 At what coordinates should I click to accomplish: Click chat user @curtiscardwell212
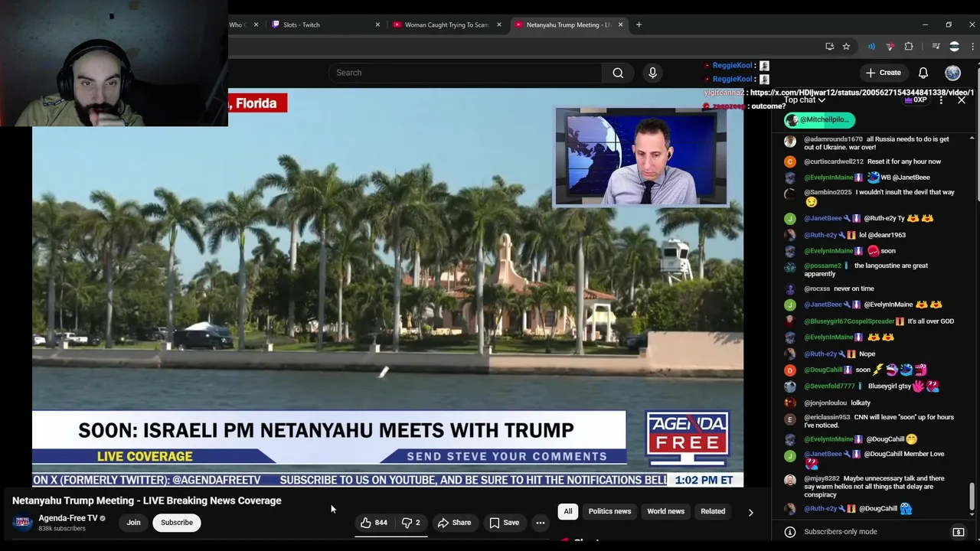[833, 161]
